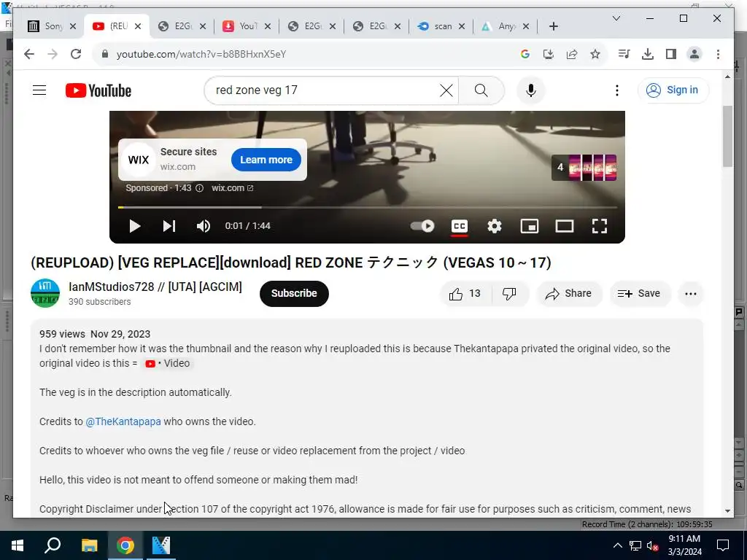Screen dimensions: 747x560
Task: Click Sign in
Action: pos(673,90)
